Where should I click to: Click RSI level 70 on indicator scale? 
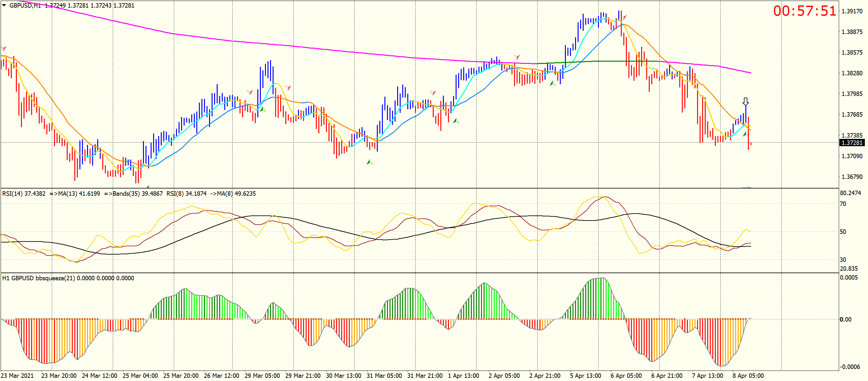(843, 204)
